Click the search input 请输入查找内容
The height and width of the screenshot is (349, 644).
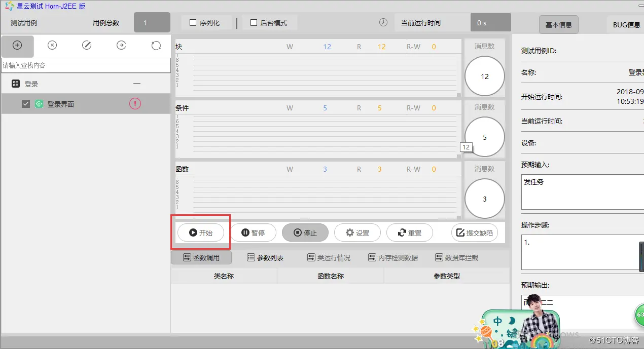click(x=86, y=65)
